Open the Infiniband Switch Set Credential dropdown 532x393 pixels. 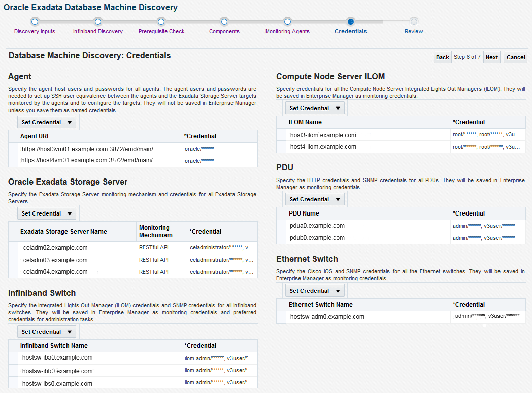pyautogui.click(x=46, y=331)
